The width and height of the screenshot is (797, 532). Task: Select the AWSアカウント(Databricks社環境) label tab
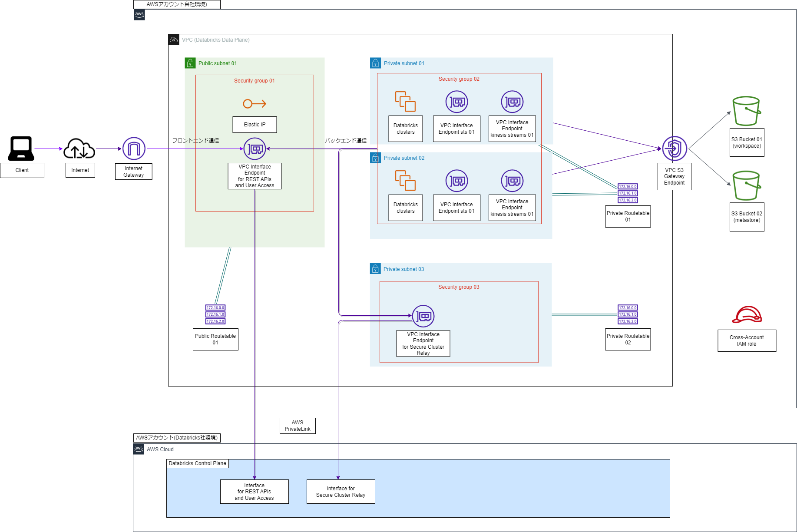pos(177,438)
